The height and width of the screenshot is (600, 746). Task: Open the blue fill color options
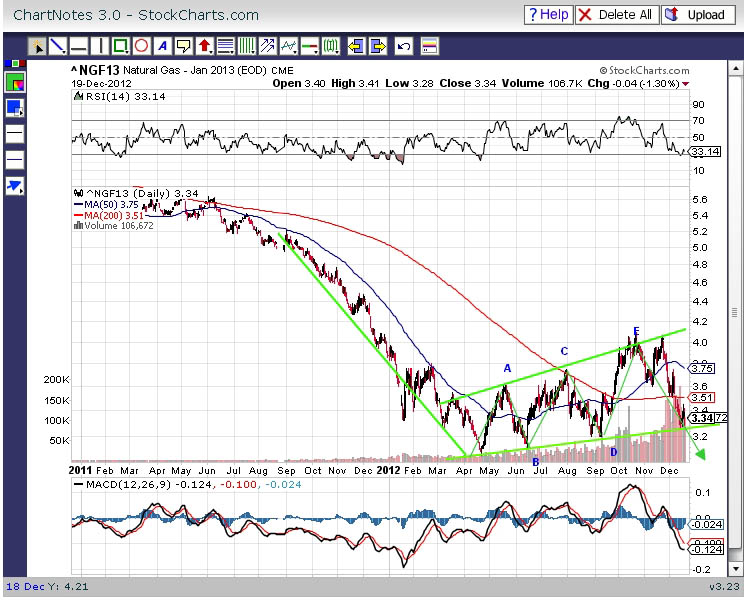[x=15, y=108]
